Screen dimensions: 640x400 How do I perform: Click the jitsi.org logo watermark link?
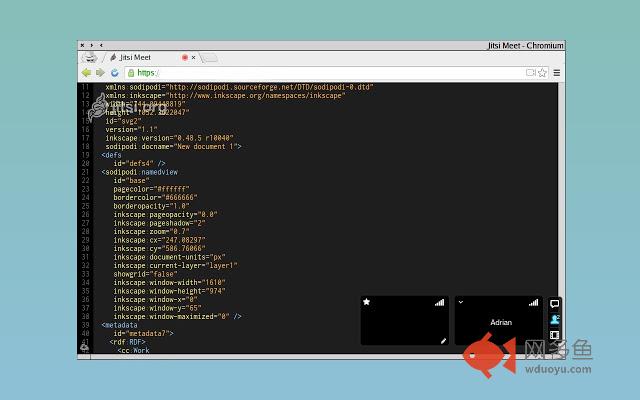127,107
